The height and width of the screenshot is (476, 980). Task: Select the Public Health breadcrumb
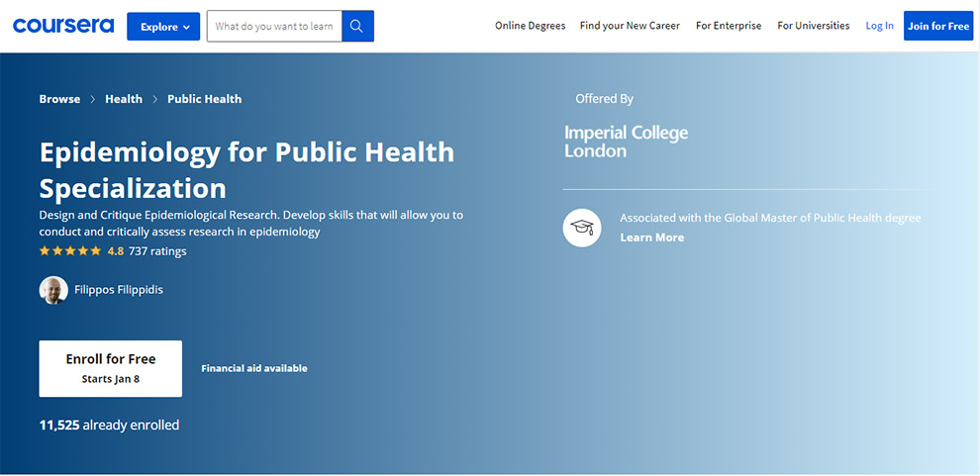204,99
